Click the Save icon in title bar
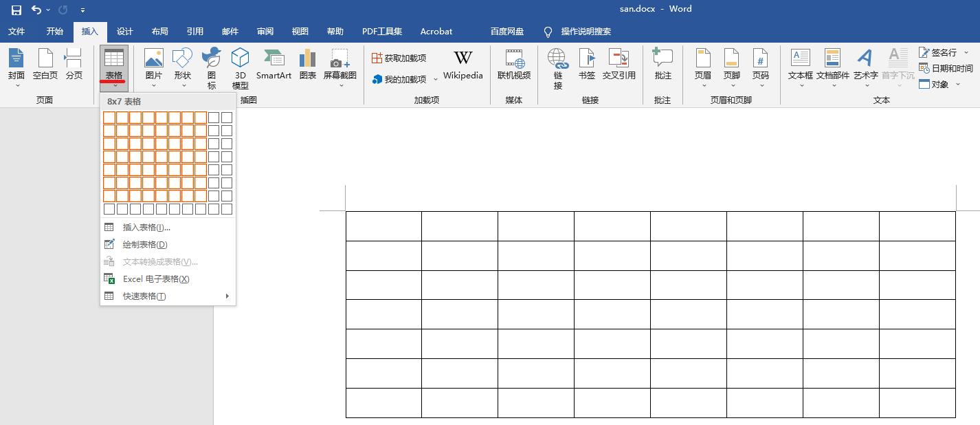This screenshot has height=425, width=980. tap(16, 10)
